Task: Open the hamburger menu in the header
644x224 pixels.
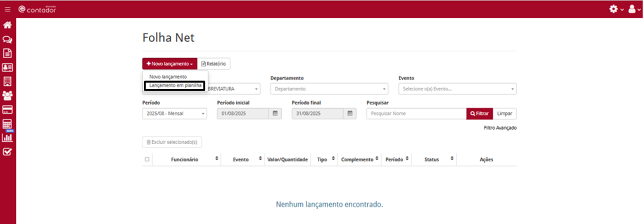Action: click(x=7, y=9)
